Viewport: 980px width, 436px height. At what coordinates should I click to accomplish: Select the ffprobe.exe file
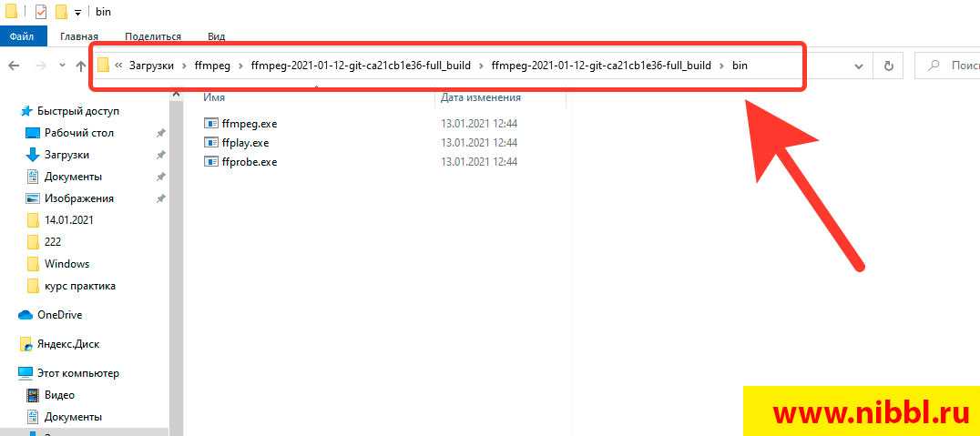249,162
